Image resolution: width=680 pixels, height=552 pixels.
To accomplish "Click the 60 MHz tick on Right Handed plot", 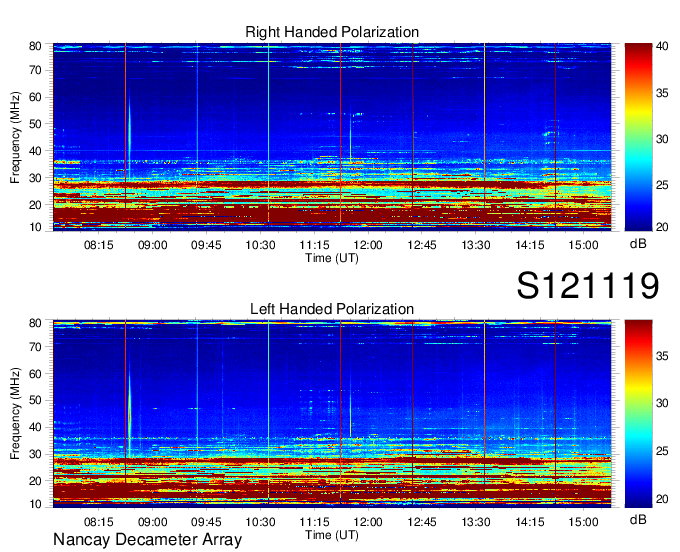I will [36, 97].
